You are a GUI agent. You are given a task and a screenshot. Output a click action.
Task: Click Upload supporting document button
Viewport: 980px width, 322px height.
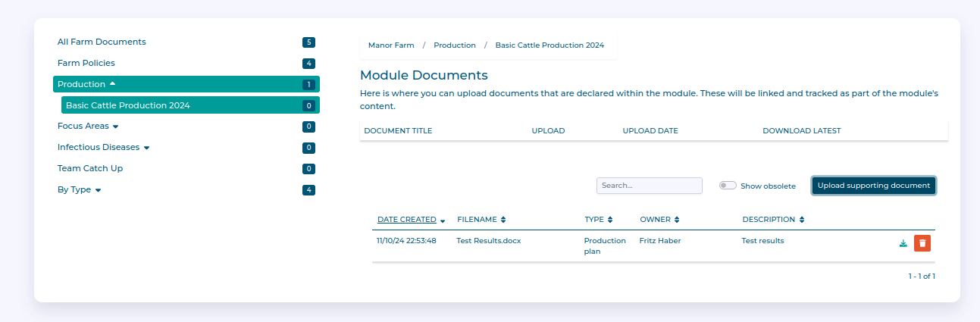click(x=873, y=186)
